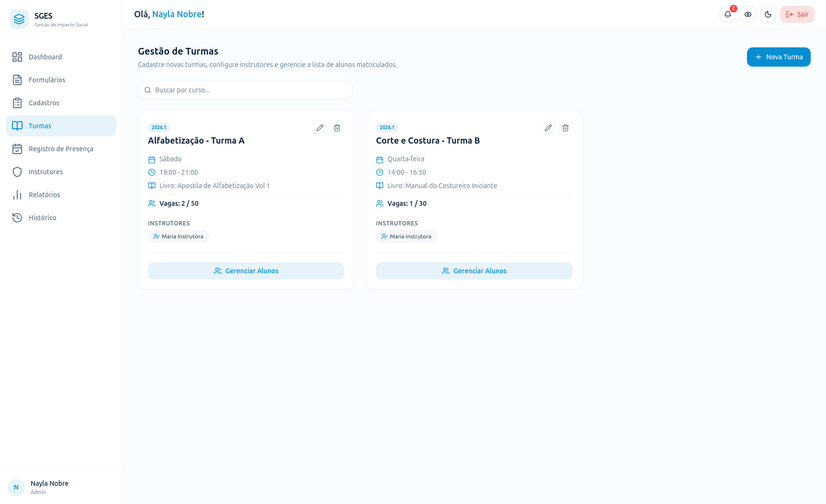The height and width of the screenshot is (504, 826).
Task: Navigate to Instrutores section
Action: tap(61, 172)
